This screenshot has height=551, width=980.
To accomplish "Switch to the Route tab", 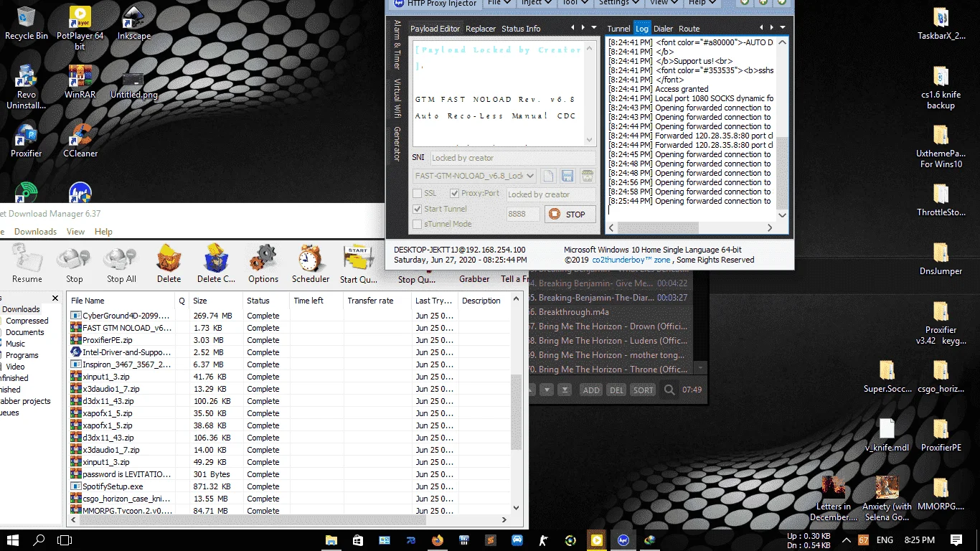I will 689,29.
